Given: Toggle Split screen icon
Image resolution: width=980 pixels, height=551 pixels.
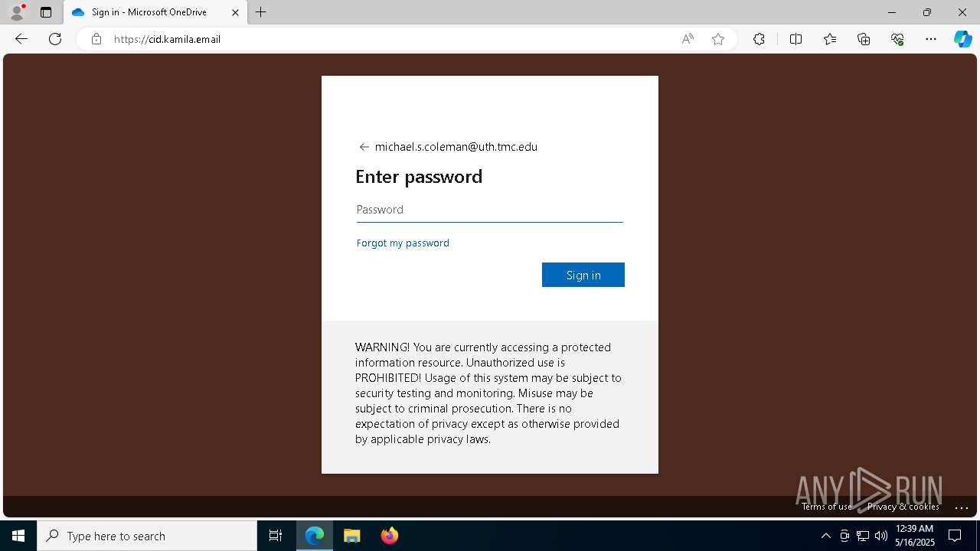Looking at the screenshot, I should pyautogui.click(x=795, y=39).
